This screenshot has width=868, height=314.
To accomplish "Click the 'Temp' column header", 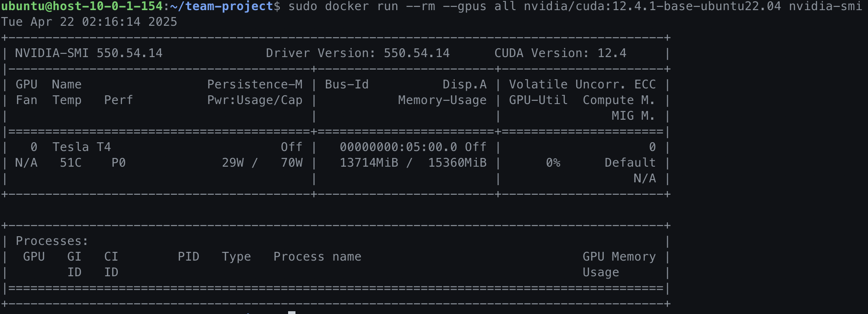I will coord(67,100).
